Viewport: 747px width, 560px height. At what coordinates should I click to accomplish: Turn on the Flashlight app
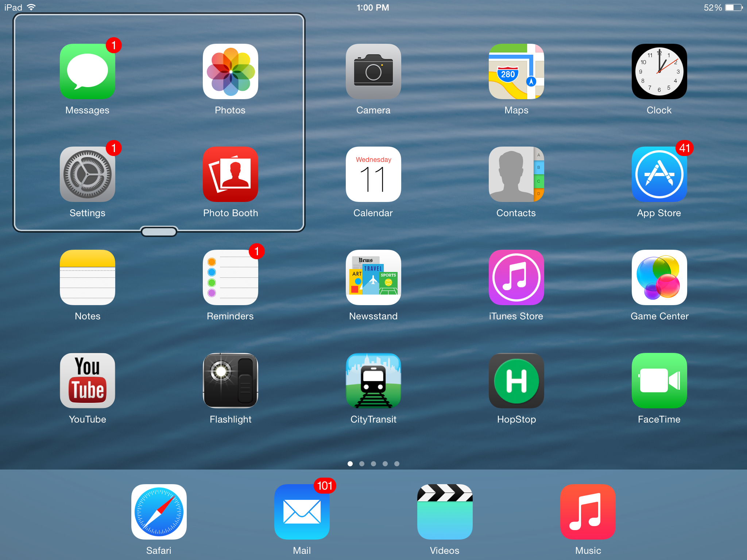[x=230, y=381]
